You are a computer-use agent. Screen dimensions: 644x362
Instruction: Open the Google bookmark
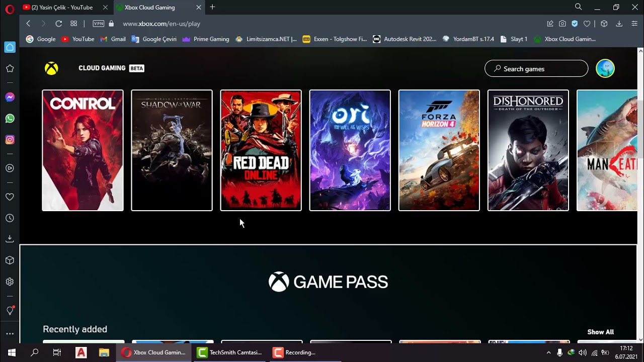(x=41, y=39)
